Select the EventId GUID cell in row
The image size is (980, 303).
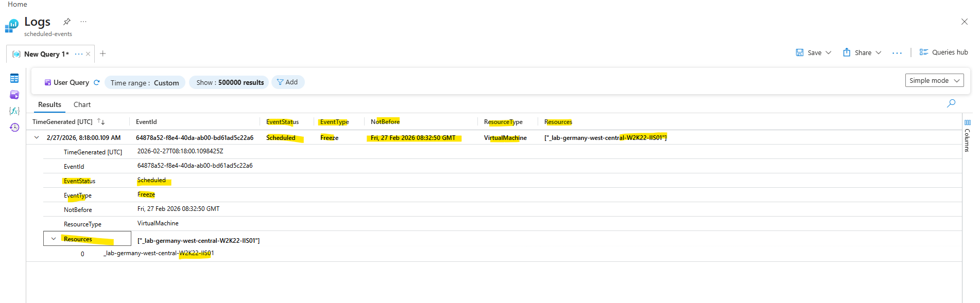[195, 138]
